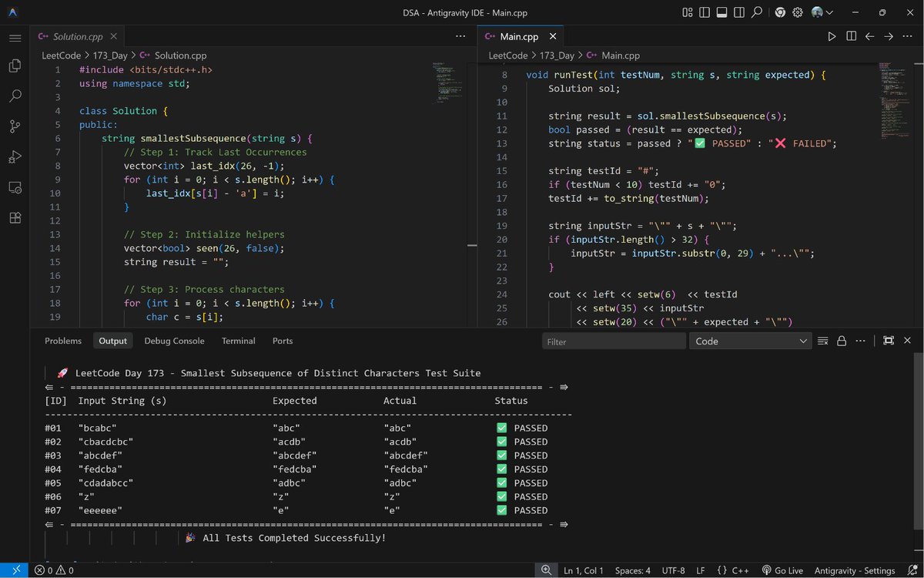Click 173_Day breadcrumb in Solution.cpp editor
The height and width of the screenshot is (578, 924).
click(x=110, y=55)
